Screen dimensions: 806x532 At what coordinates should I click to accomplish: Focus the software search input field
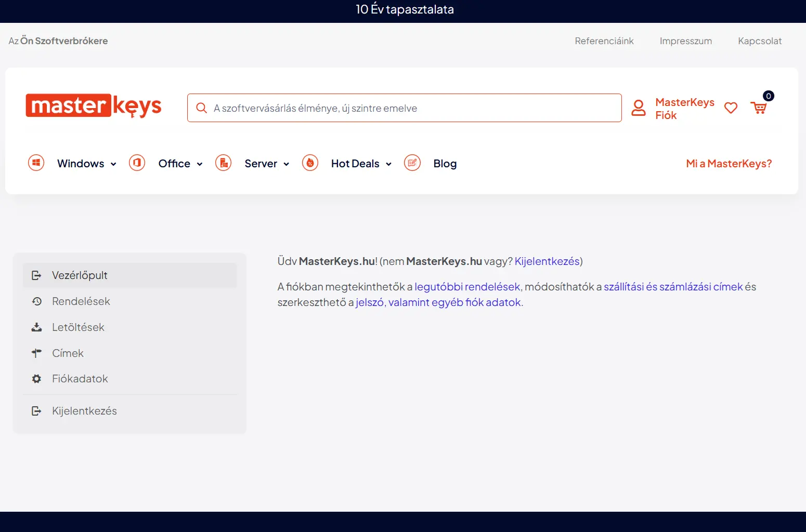[x=405, y=108]
